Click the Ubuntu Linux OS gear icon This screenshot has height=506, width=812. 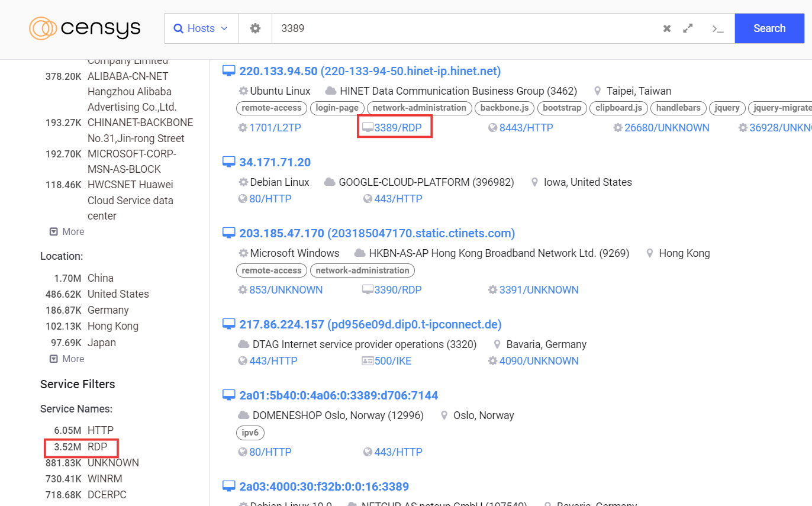coord(243,91)
